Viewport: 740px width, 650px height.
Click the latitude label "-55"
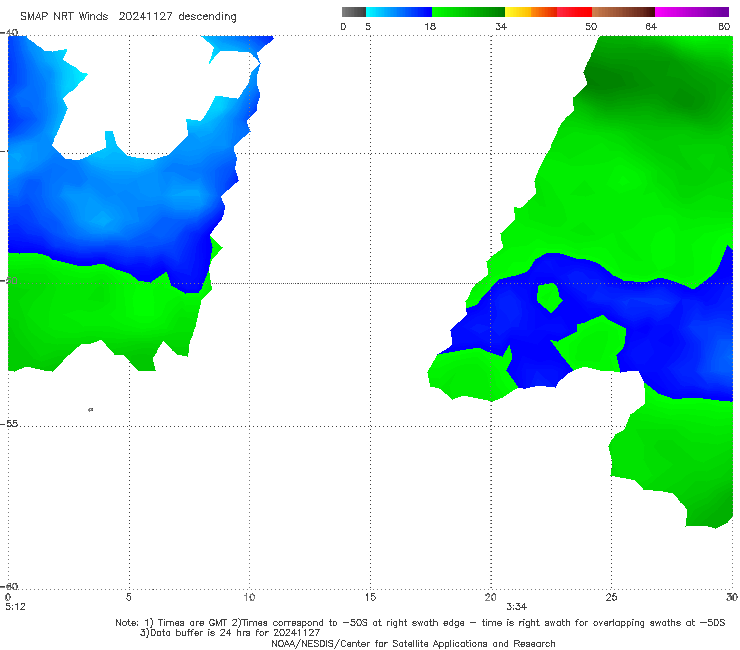[x=9, y=424]
